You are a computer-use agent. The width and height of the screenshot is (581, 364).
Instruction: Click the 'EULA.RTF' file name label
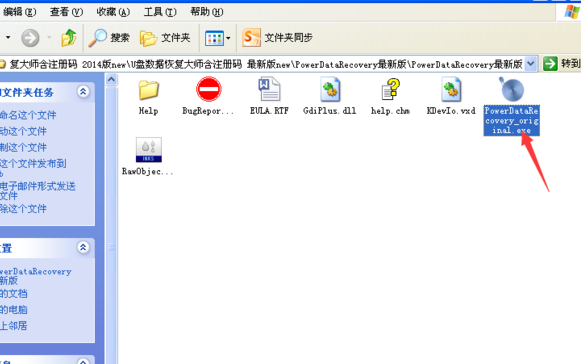click(x=269, y=111)
